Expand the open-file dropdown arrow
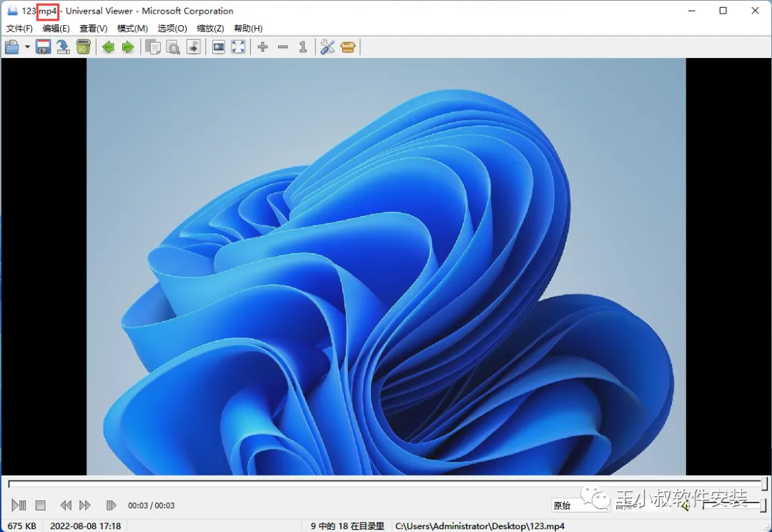This screenshot has width=772, height=532. click(x=28, y=47)
